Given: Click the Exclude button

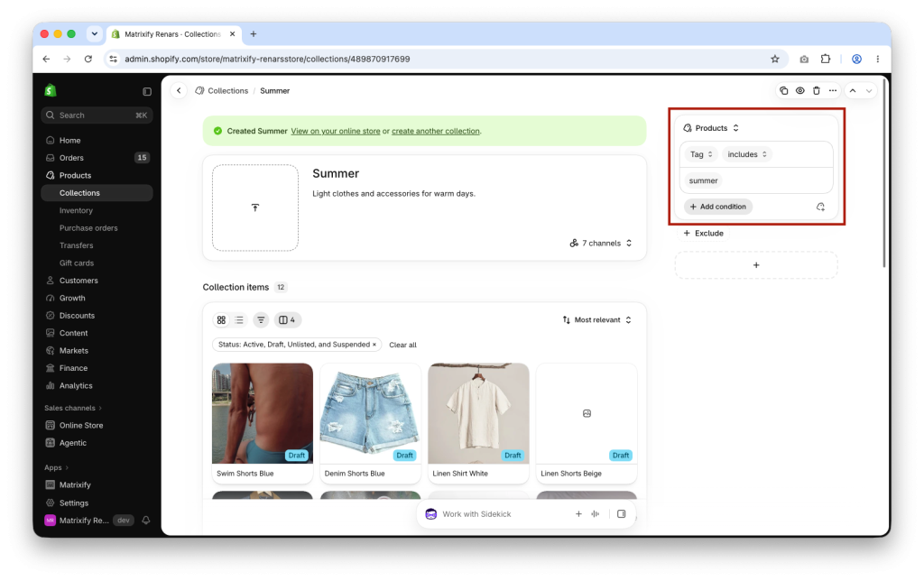Looking at the screenshot, I should point(703,234).
